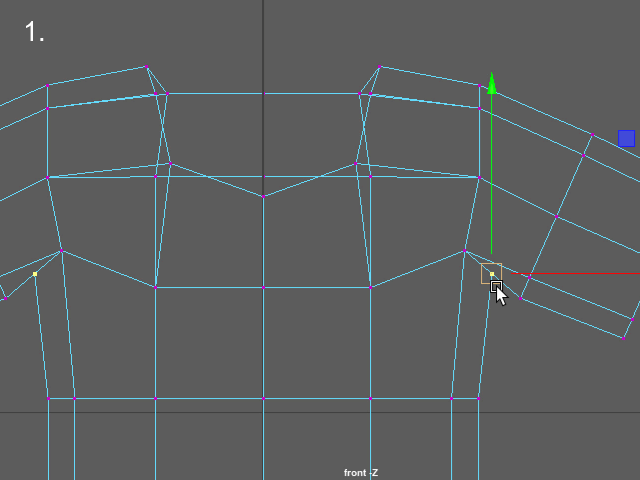The width and height of the screenshot is (640, 480).
Task: Select the peak vertex of the left shoulder
Action: pos(147,68)
